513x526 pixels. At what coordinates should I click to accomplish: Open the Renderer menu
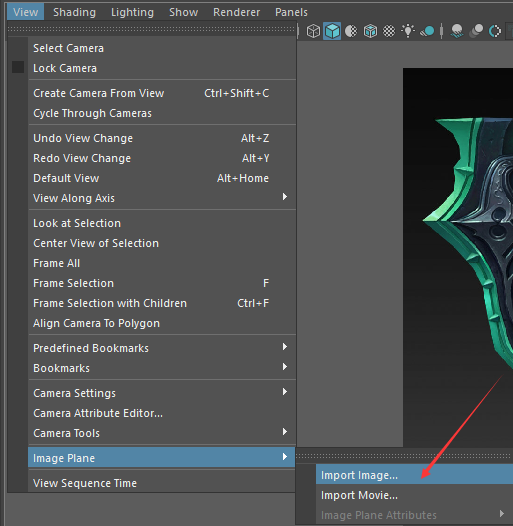coord(237,12)
